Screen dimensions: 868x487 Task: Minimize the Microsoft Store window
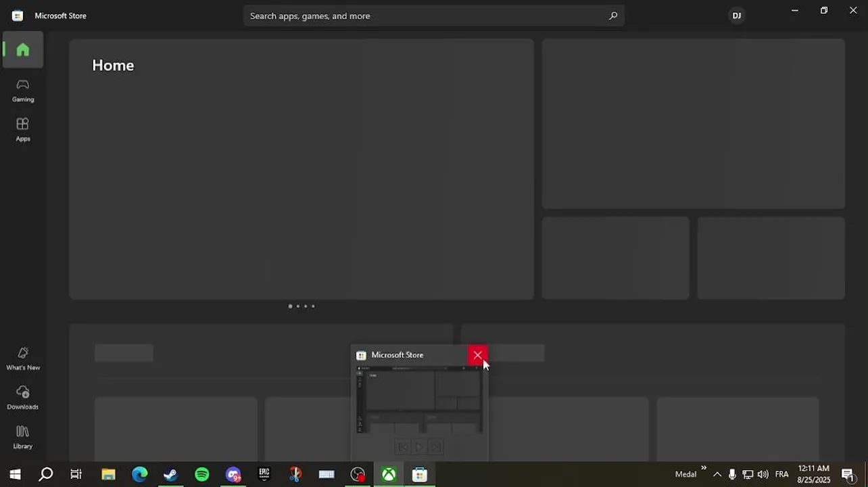point(795,11)
